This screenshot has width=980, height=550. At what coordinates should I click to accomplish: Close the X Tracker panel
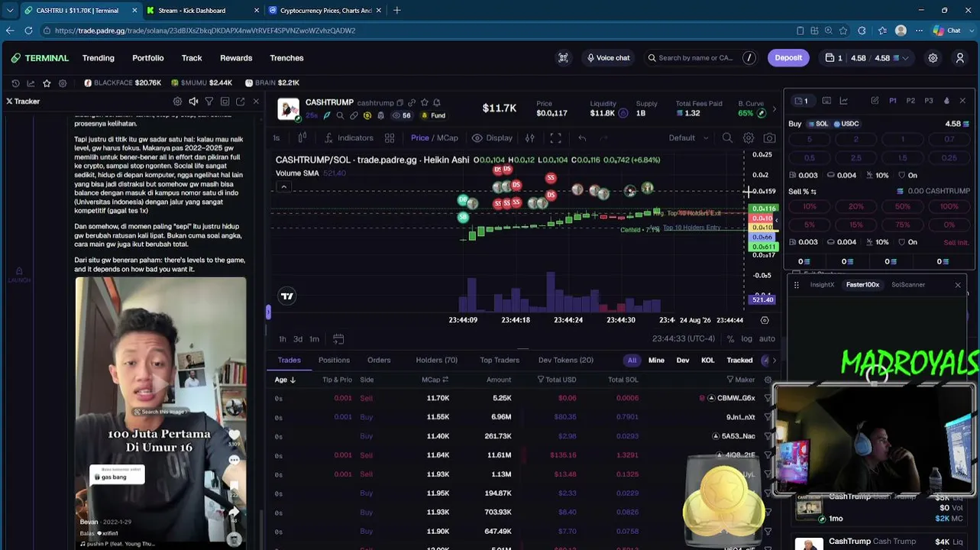pyautogui.click(x=256, y=102)
